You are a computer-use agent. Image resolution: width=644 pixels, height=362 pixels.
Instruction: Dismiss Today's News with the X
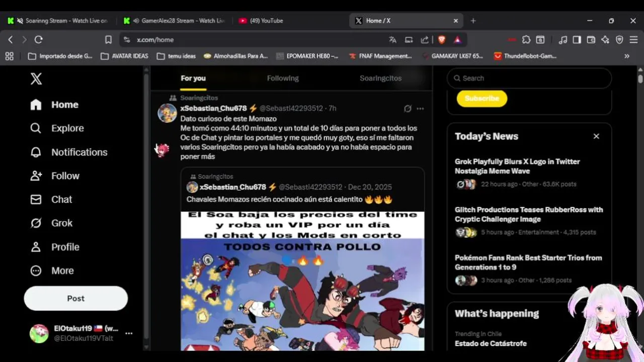[x=596, y=136]
